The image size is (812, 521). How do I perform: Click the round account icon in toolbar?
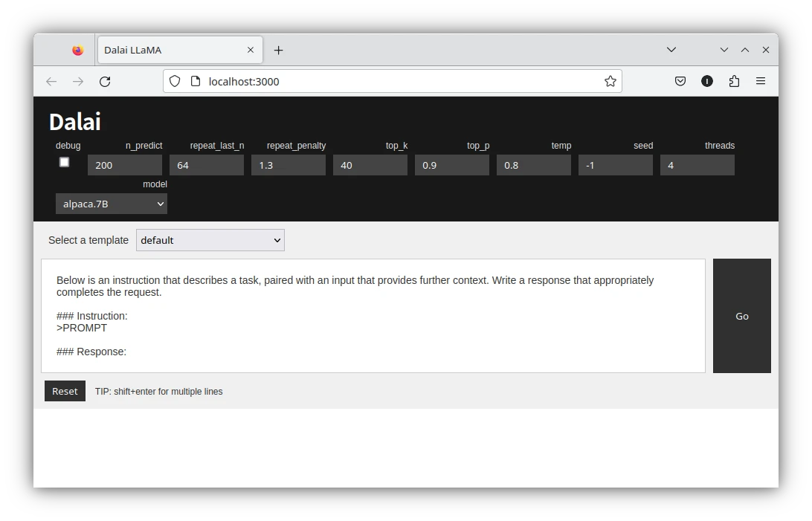coord(707,82)
